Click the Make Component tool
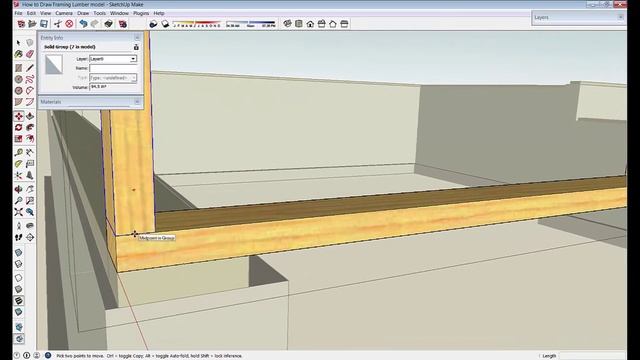The height and width of the screenshot is (360, 640). tap(30, 42)
